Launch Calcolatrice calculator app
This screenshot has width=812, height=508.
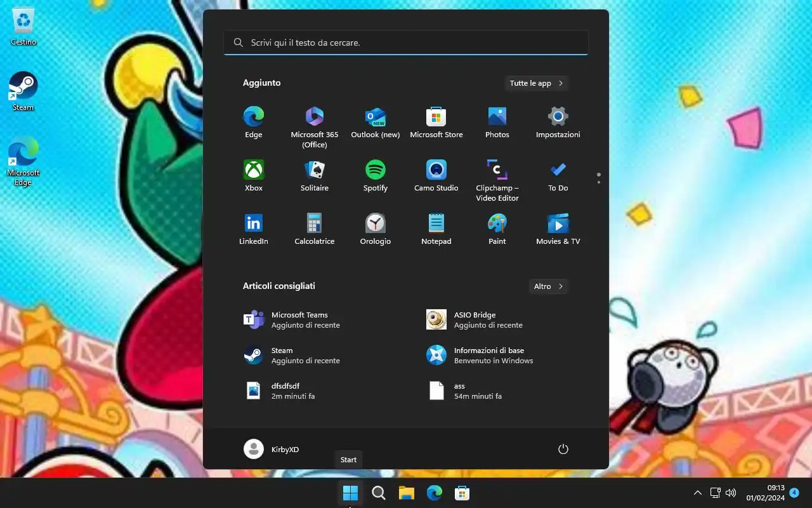(315, 229)
